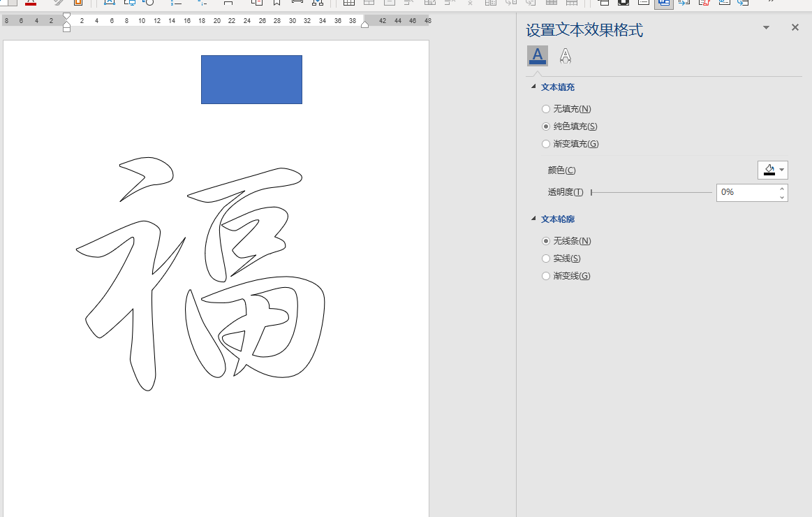Open the fill color dropdown arrow
This screenshot has width=812, height=517.
tap(782, 170)
